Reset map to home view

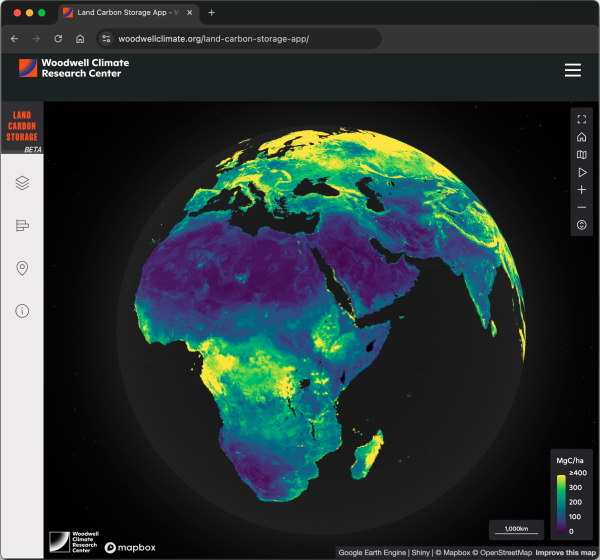click(582, 137)
